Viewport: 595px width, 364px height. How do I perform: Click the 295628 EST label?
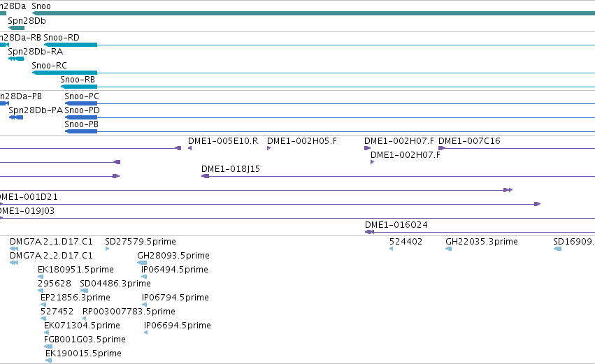coord(55,284)
